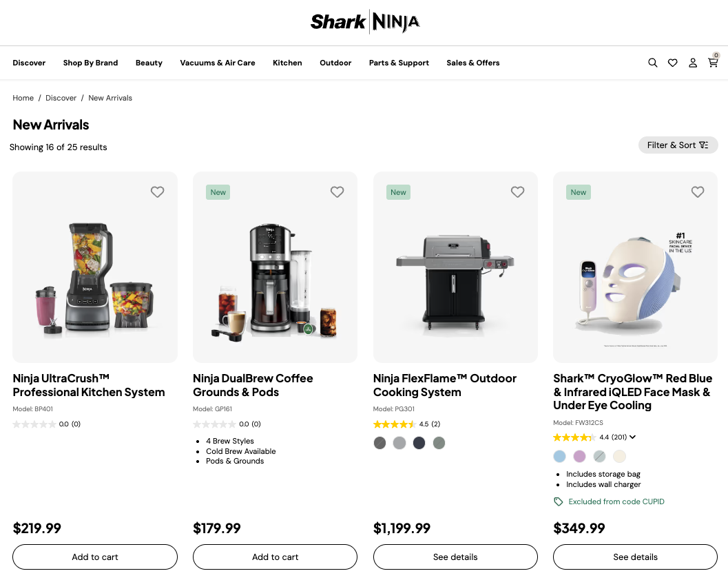Add the Ninja DualBrew to cart
The image size is (728, 580).
click(275, 557)
